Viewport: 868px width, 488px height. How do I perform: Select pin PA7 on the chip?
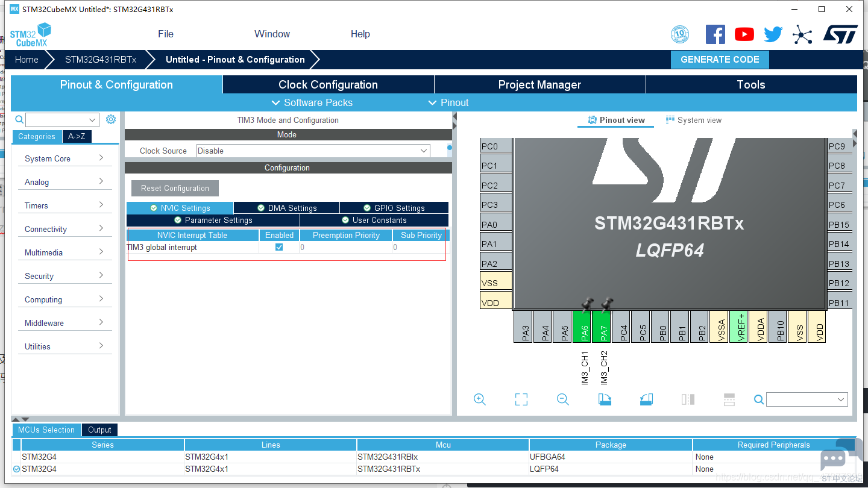click(602, 327)
